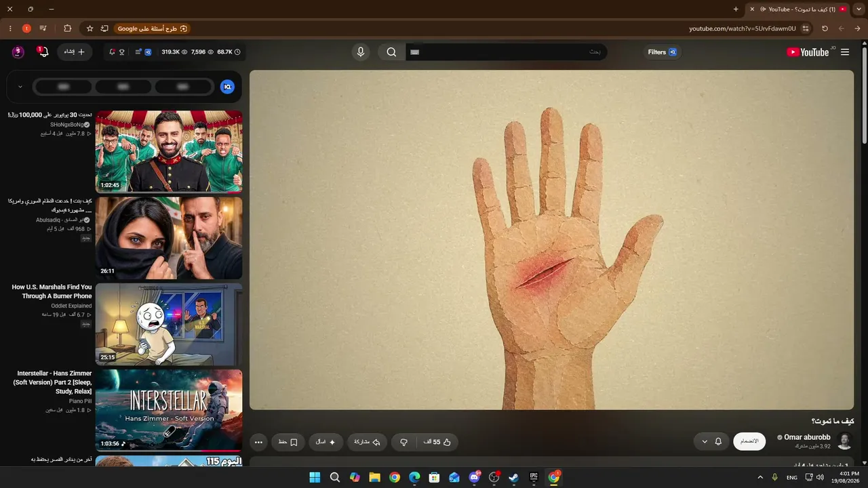The height and width of the screenshot is (488, 868).
Task: Start voice search with the microphone icon
Action: click(361, 52)
